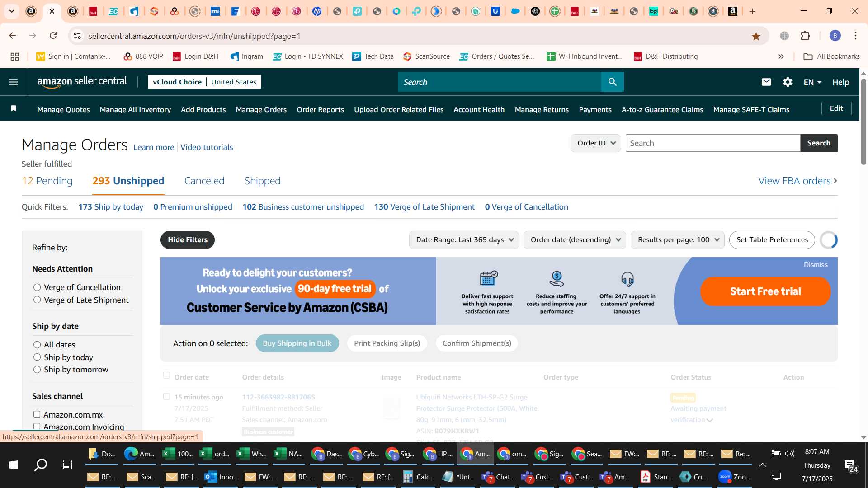
Task: Select Verge of Cancellation radio button
Action: 37,287
